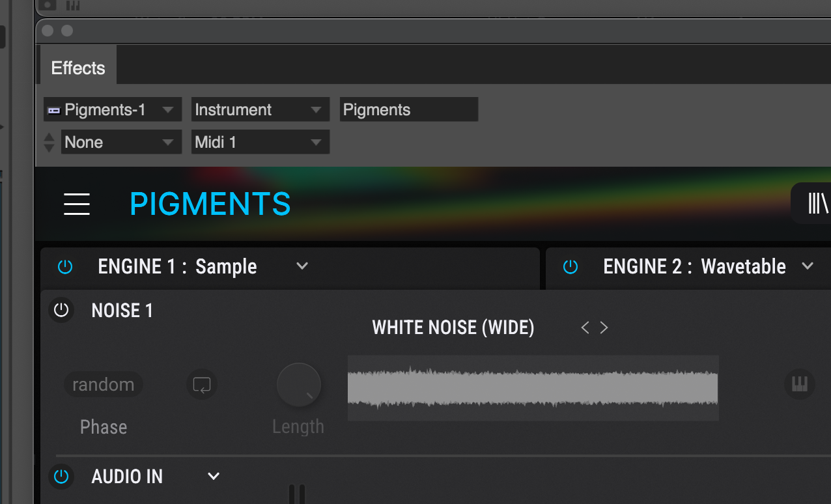Screen dimensions: 831x504
Task: Click the keyboard tracking icon beside the waveform
Action: [x=799, y=384]
